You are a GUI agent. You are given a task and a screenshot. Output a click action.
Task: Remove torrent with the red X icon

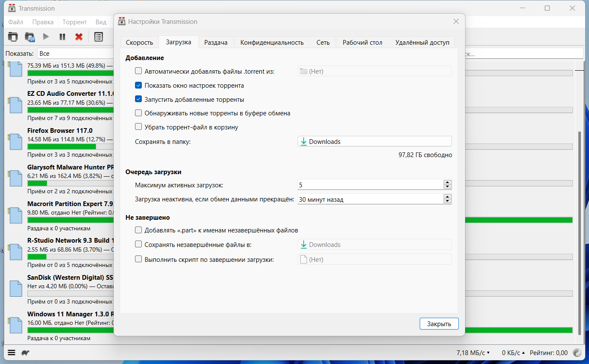(79, 37)
